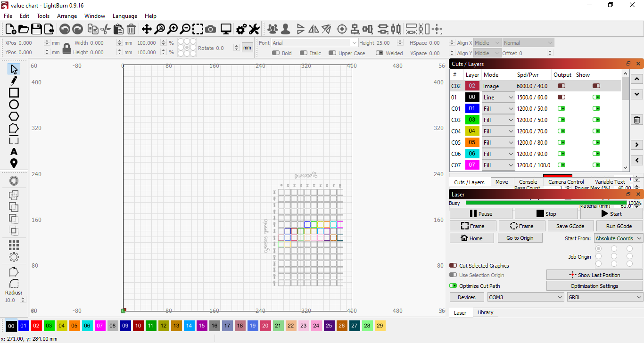Screen dimensions: 644x343
Task: Open Align X Middle dropdown
Action: (487, 43)
